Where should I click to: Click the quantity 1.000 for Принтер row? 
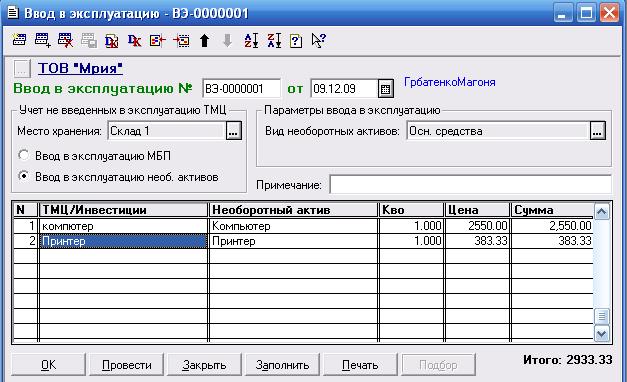point(411,241)
